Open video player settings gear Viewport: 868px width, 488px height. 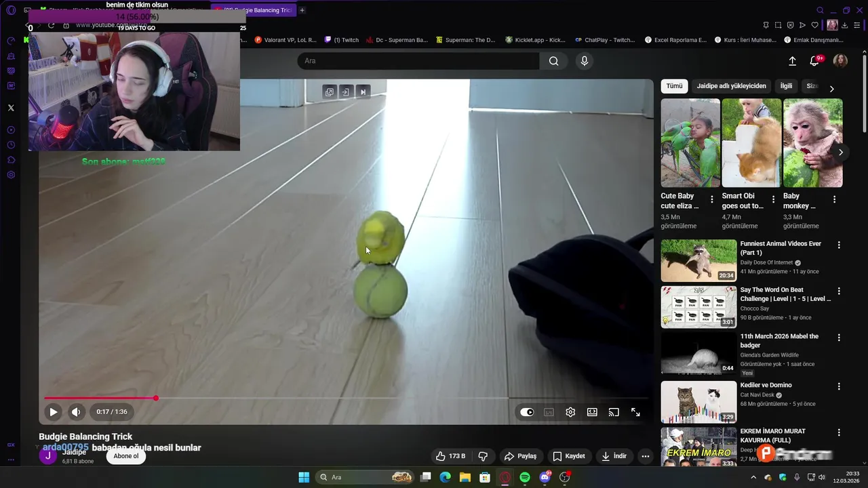pyautogui.click(x=570, y=412)
